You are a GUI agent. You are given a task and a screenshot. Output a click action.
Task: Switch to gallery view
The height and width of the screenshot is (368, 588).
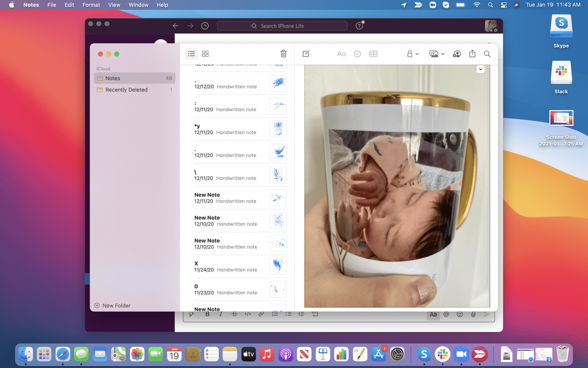205,54
